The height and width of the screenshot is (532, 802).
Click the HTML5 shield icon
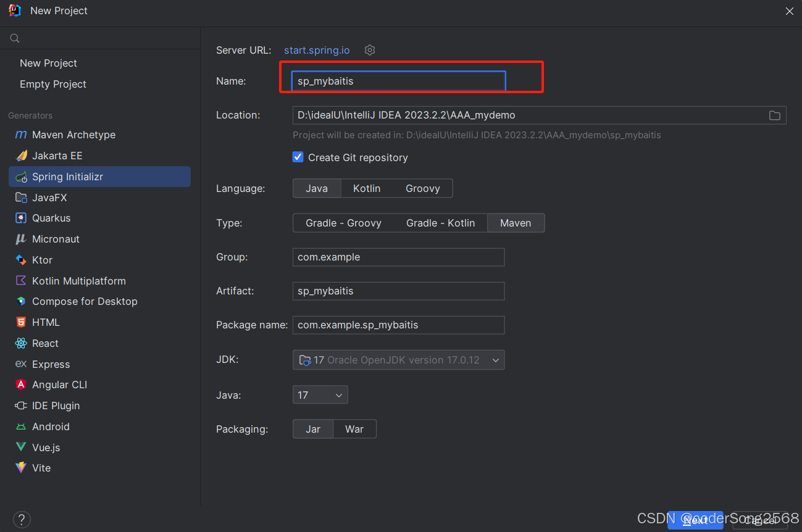coord(21,322)
